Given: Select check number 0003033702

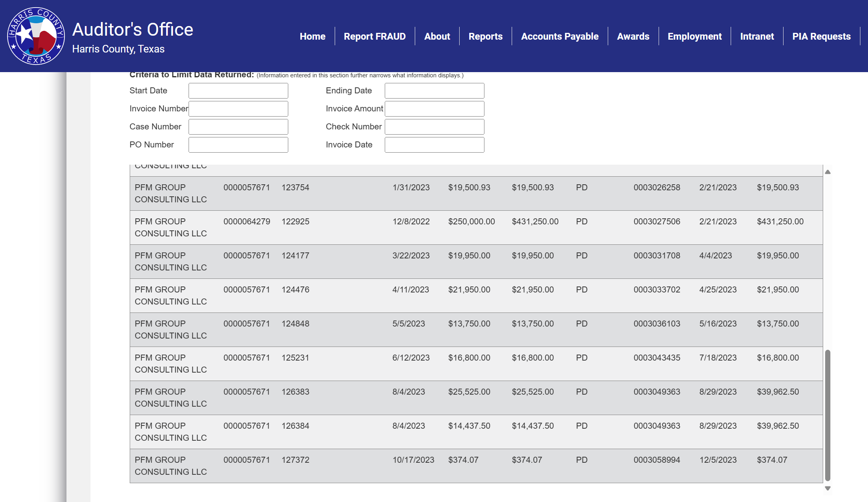Looking at the screenshot, I should 657,290.
